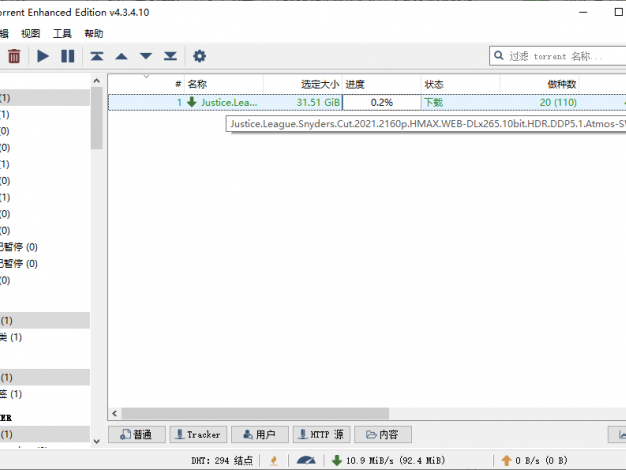Resume torrents with the play icon
The image size is (626, 470).
tap(43, 56)
